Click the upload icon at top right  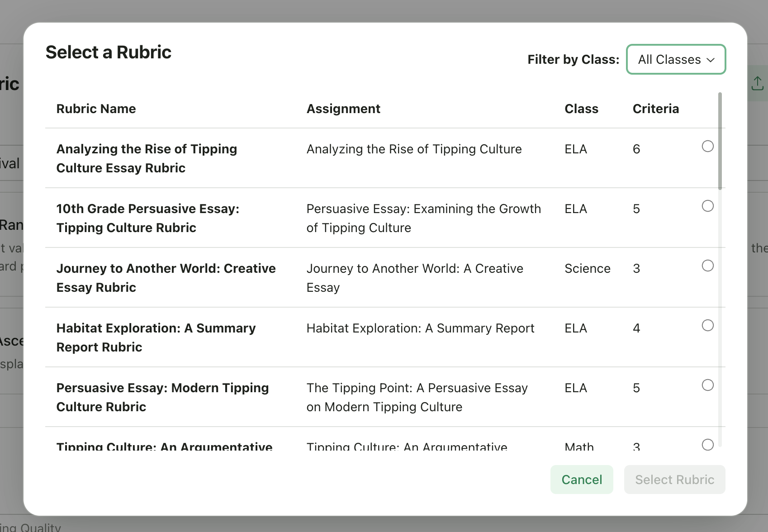[x=758, y=83]
